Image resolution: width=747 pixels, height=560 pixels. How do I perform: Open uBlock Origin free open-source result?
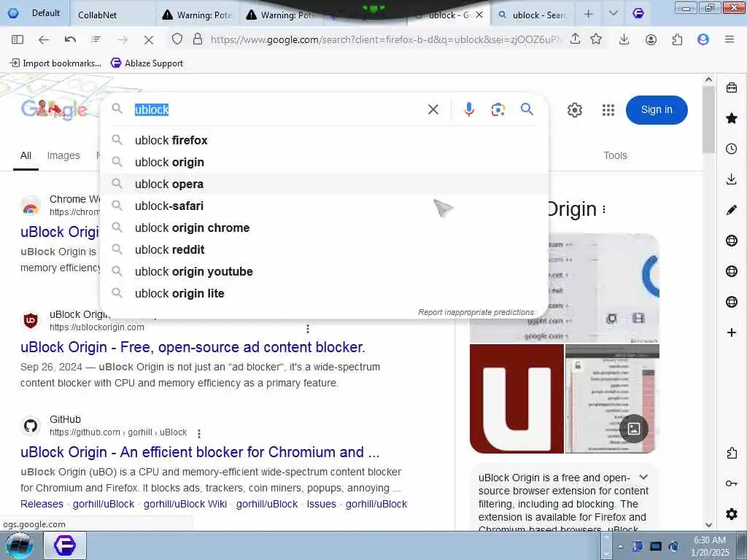click(193, 347)
